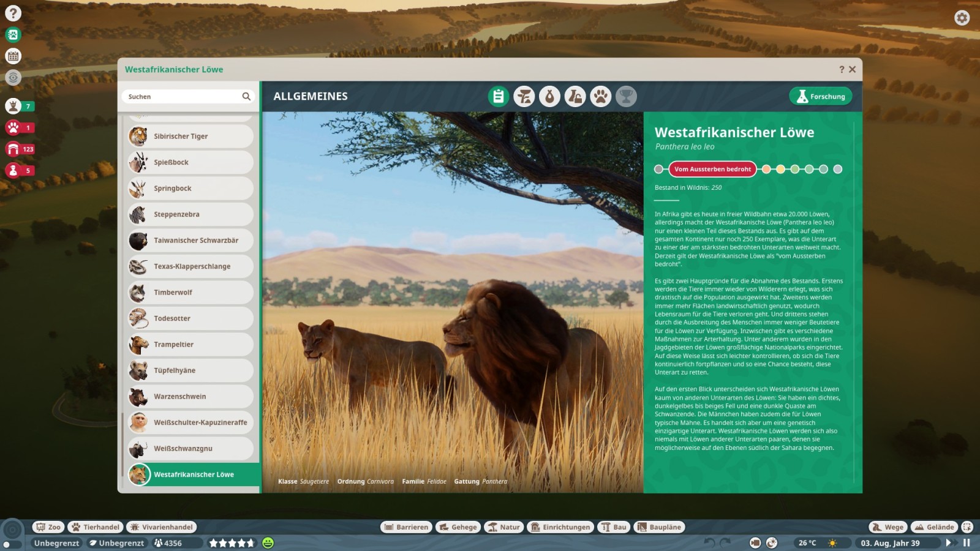Open settings gear in top-right corner
The image size is (980, 551).
pyautogui.click(x=962, y=18)
